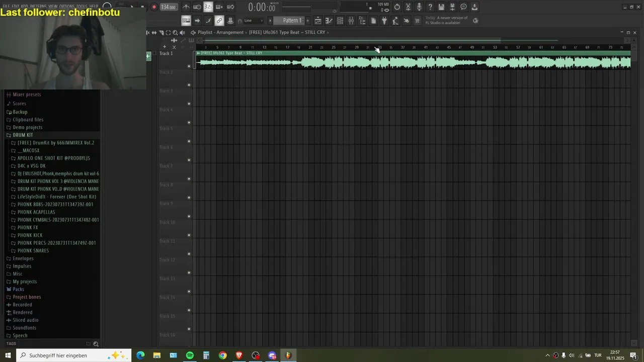Click the playlist horizontal scrollbar
This screenshot has height=362, width=644.
pos(352,40)
